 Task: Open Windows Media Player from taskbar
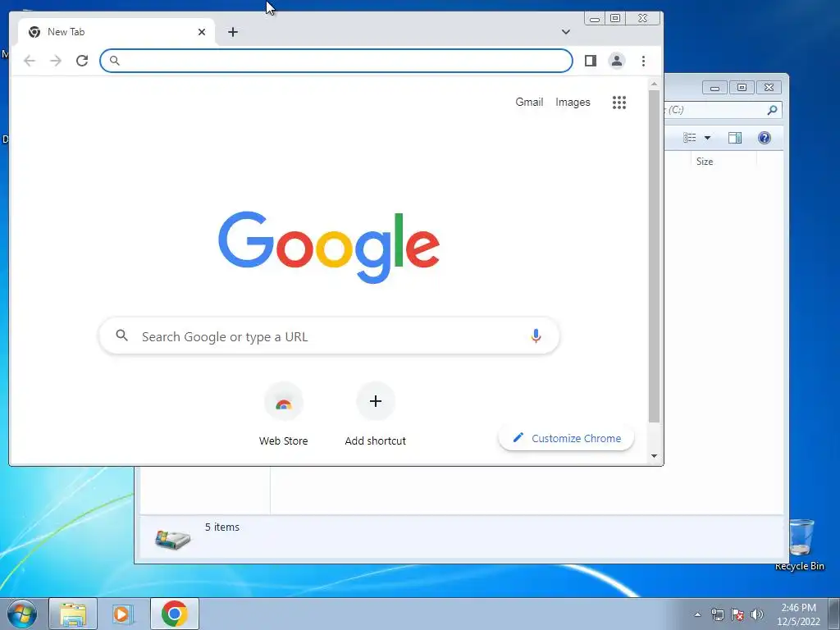(121, 614)
